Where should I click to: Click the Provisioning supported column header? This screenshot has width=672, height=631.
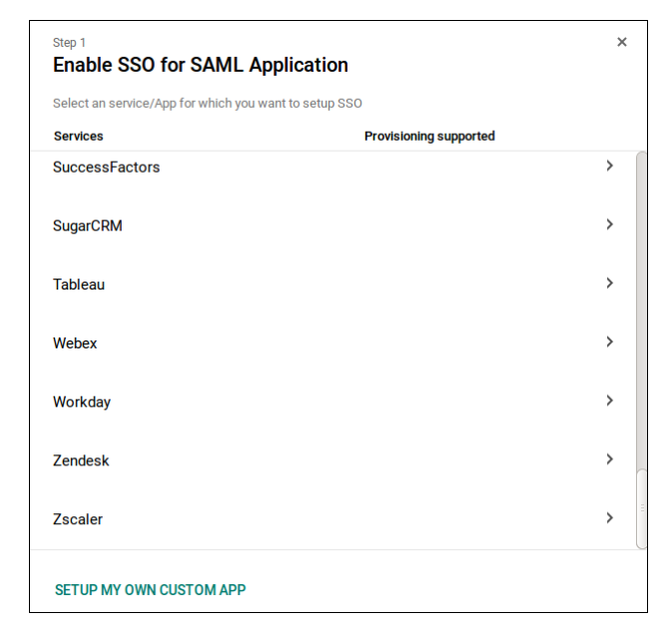tap(429, 137)
